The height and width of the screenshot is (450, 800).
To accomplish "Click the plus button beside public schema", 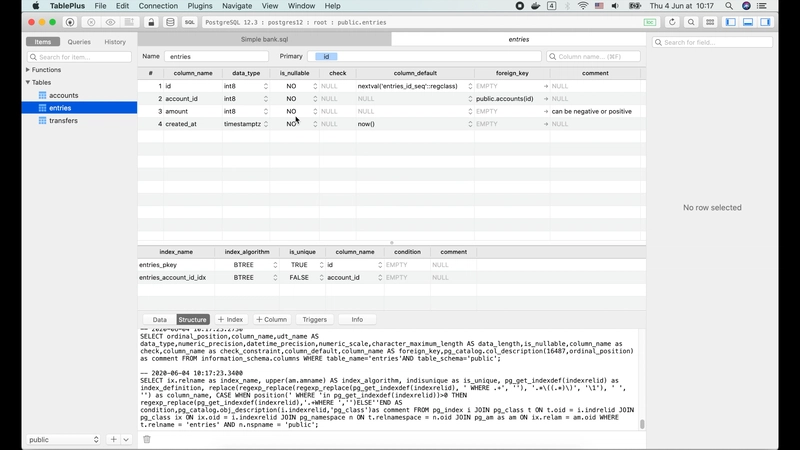I will (113, 439).
